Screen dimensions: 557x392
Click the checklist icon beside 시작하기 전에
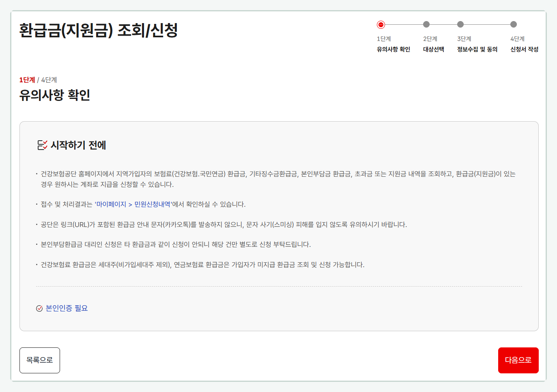click(42, 145)
